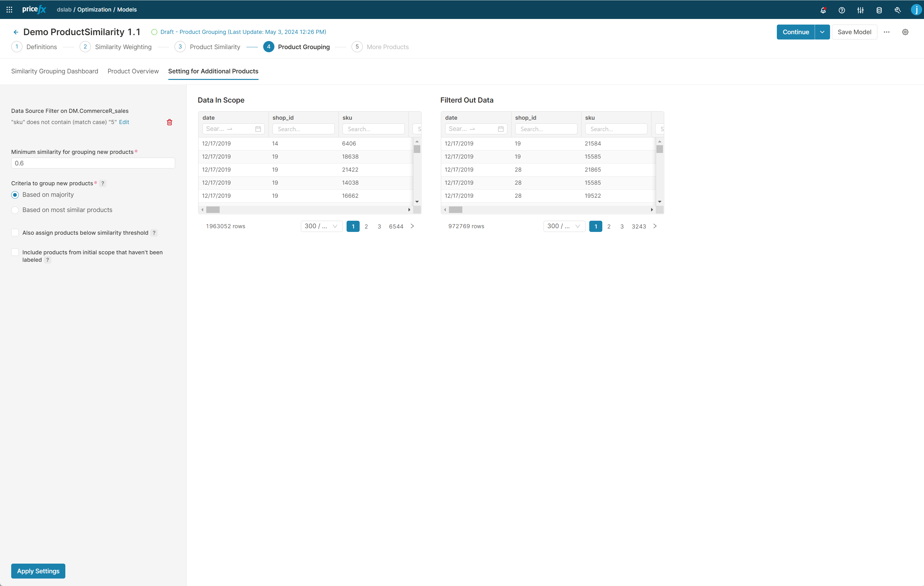The width and height of the screenshot is (924, 586).
Task: Open Similarity Grouping Dashboard tab
Action: click(x=54, y=71)
